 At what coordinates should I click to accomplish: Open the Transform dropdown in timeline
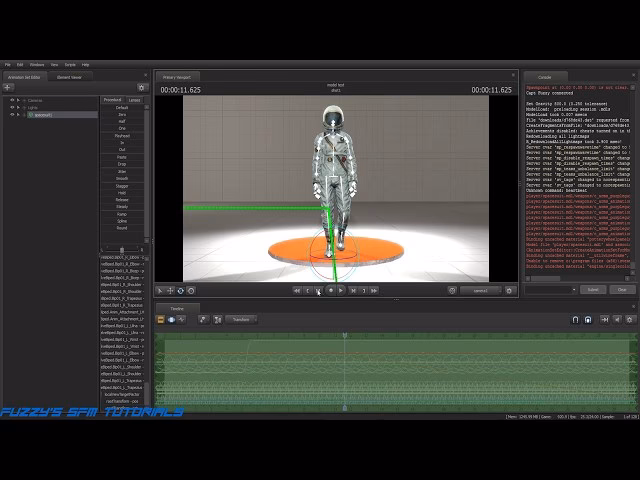[x=241, y=320]
